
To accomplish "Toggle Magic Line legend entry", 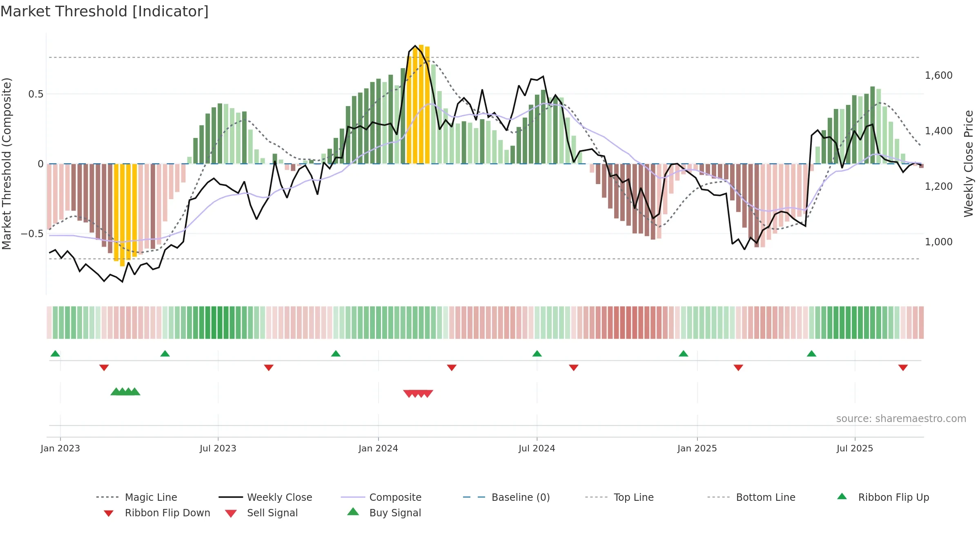I will 137,497.
